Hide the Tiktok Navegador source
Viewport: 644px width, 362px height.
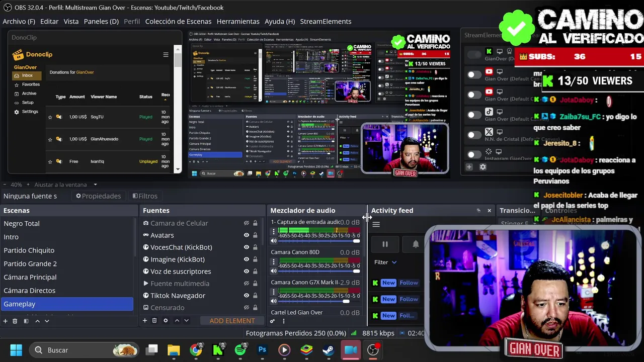[247, 296]
